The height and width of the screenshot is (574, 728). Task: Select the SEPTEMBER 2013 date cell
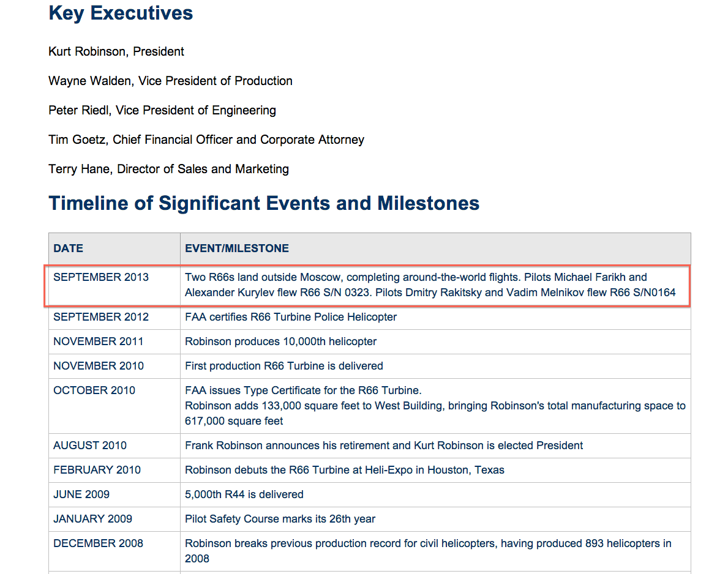101,277
